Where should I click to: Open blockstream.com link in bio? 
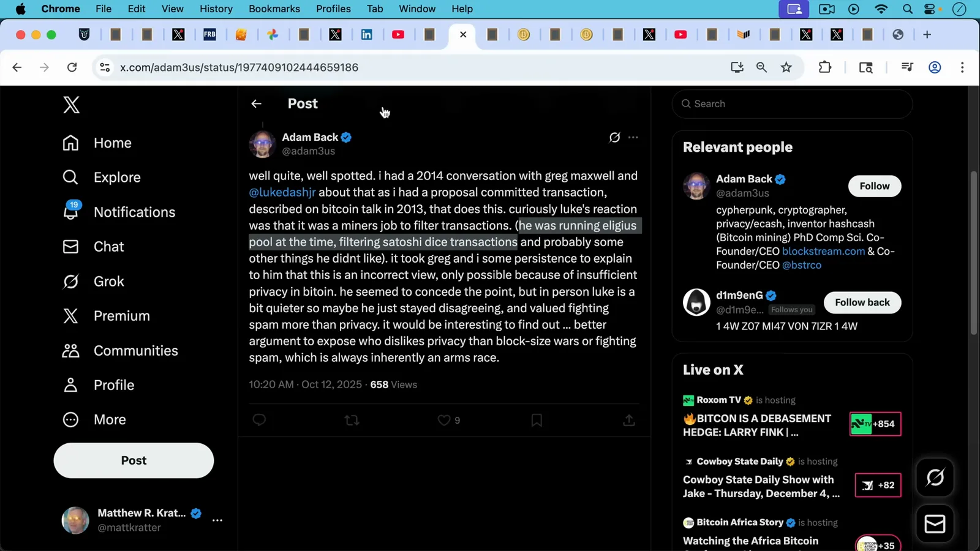(823, 251)
